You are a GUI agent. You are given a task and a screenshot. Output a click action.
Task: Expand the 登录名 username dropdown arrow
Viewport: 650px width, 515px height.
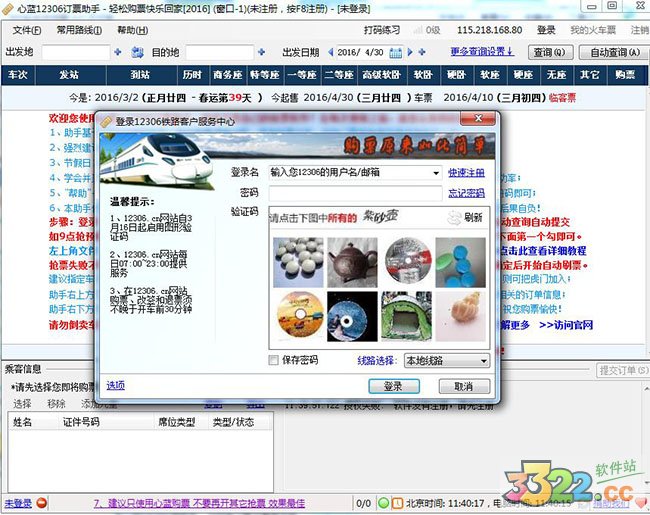[x=436, y=173]
